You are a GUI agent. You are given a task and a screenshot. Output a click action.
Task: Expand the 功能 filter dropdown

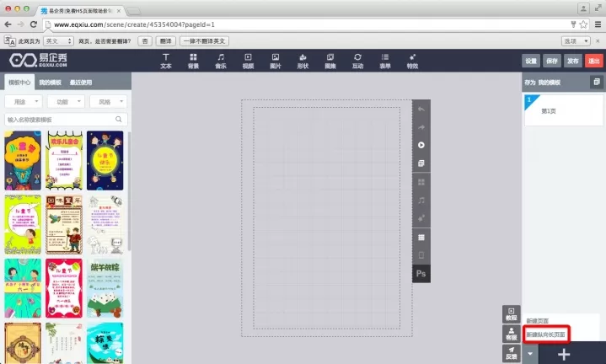coord(66,102)
